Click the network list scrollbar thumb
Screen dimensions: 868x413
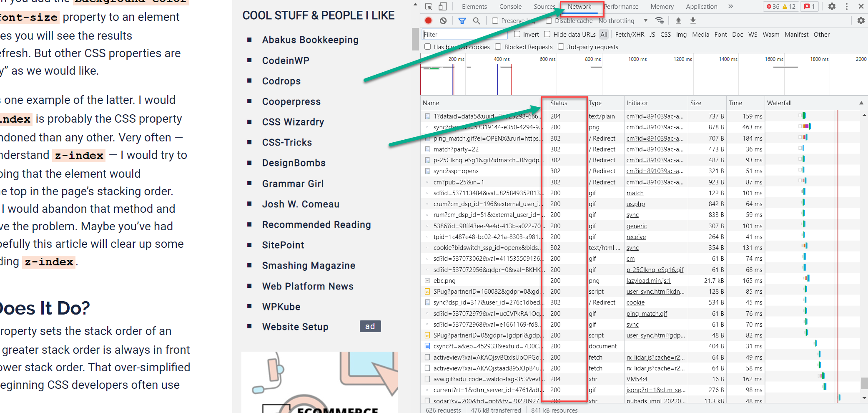pyautogui.click(x=864, y=383)
